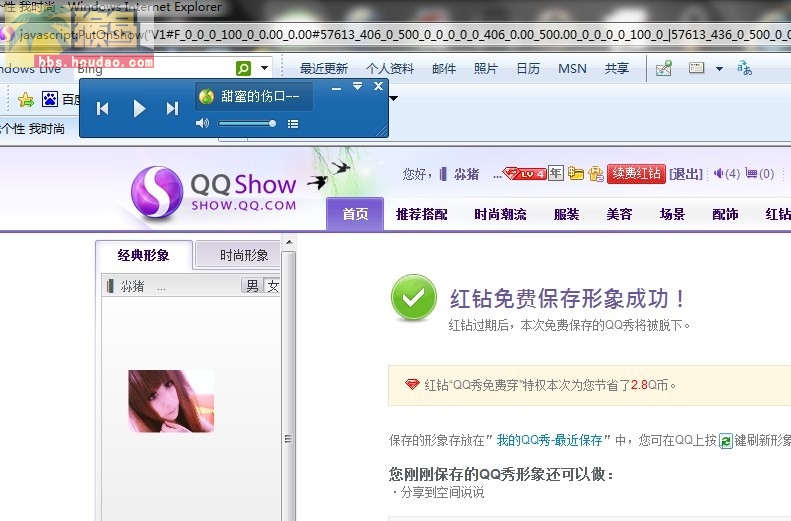Click the blog window icon in the toolbar
The image size is (791, 521).
[696, 68]
